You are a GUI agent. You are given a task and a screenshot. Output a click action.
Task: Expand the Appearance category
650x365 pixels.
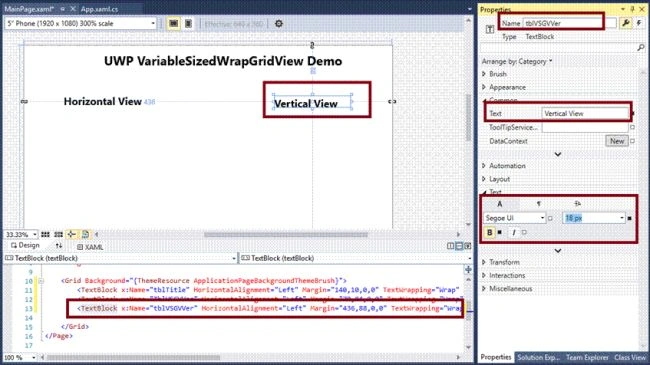(484, 87)
